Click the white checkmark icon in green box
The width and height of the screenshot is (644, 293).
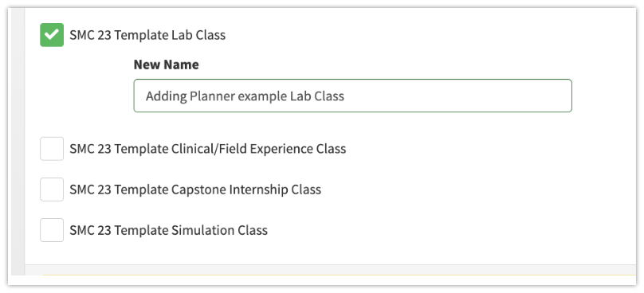pos(52,35)
